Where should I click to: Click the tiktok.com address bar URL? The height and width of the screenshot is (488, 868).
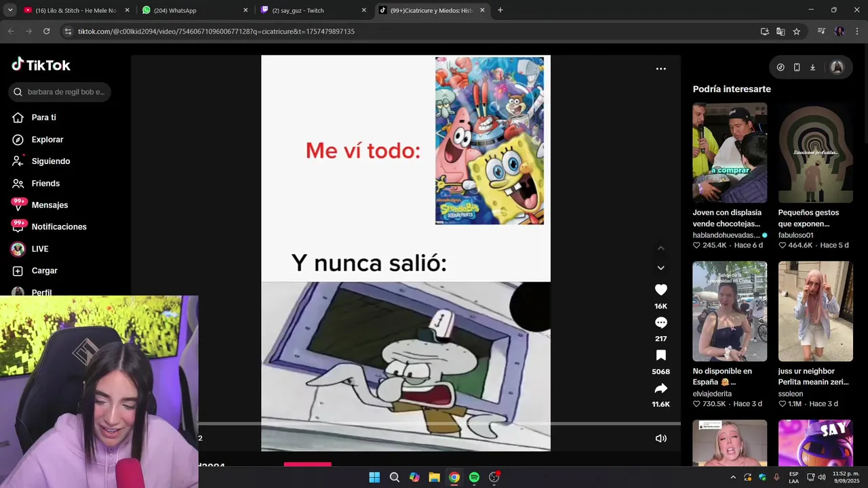[216, 31]
